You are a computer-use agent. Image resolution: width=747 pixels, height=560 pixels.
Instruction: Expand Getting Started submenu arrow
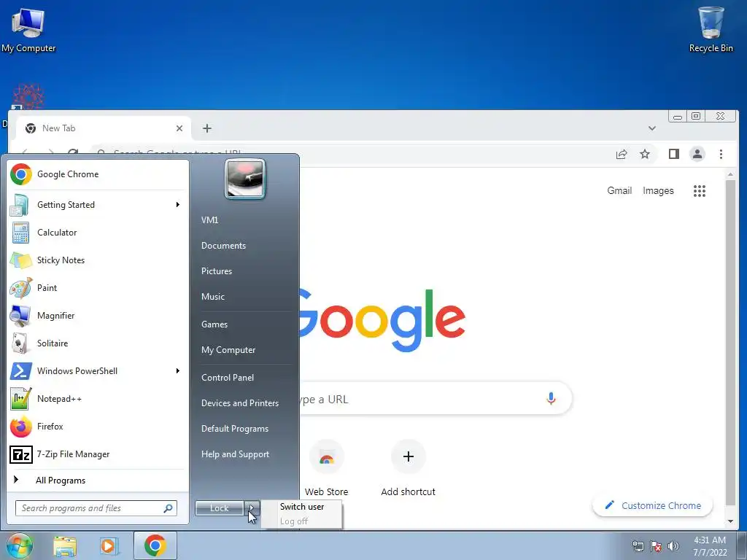pos(178,205)
